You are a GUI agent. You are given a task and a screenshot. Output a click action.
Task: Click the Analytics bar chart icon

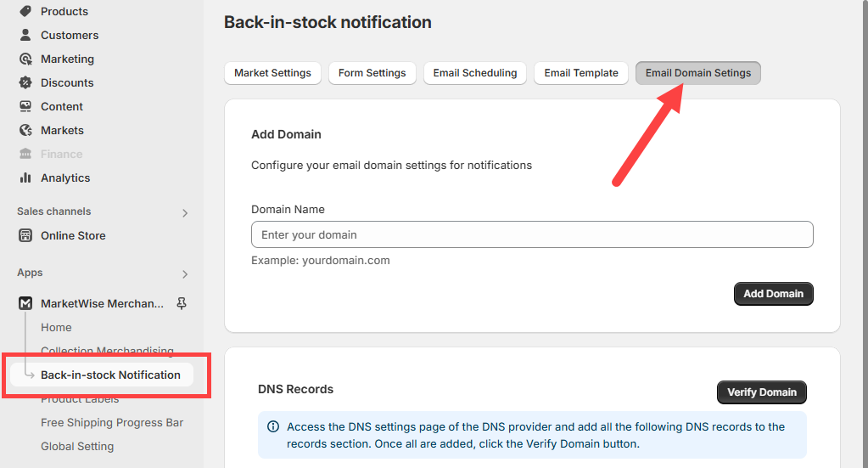(x=25, y=178)
